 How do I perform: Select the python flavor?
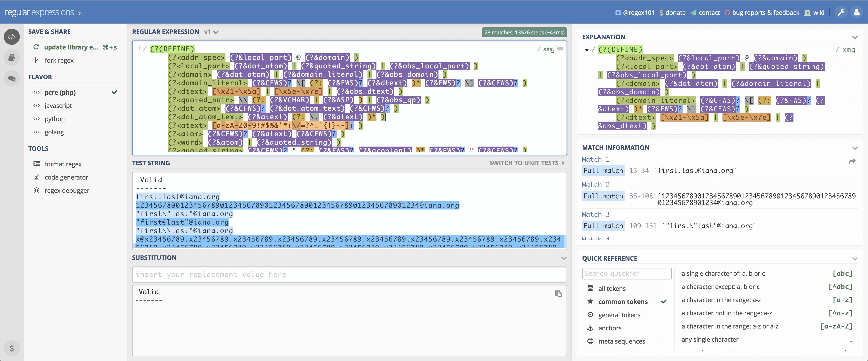click(x=54, y=119)
